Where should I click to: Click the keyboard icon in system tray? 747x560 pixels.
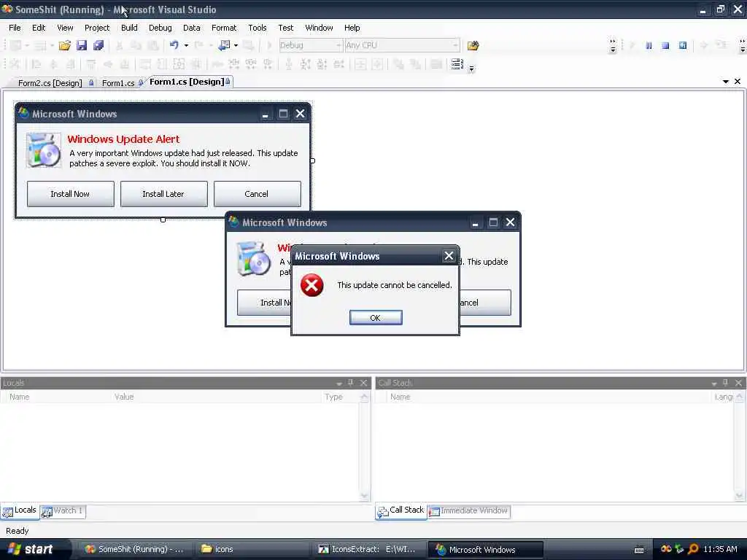coord(639,550)
